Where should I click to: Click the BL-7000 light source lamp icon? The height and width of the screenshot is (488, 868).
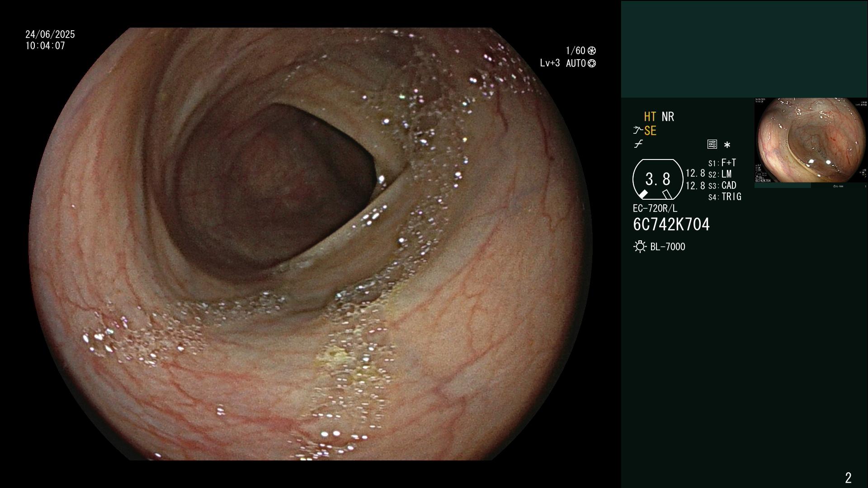click(x=640, y=247)
